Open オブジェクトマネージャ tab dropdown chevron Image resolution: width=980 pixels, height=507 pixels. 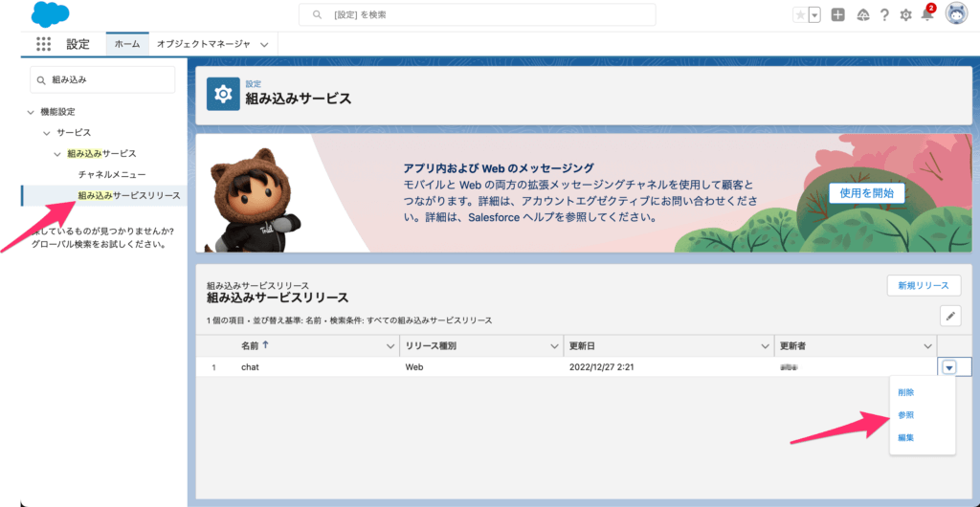[264, 45]
